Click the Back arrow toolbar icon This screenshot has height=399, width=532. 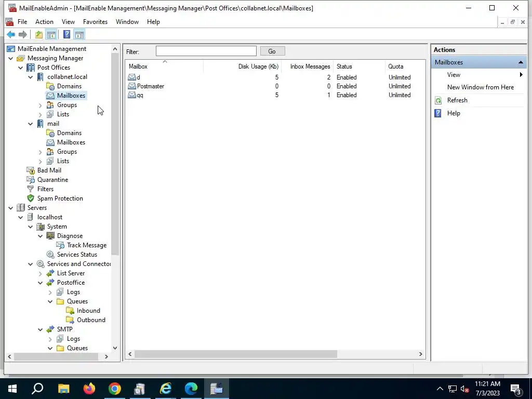(x=11, y=34)
